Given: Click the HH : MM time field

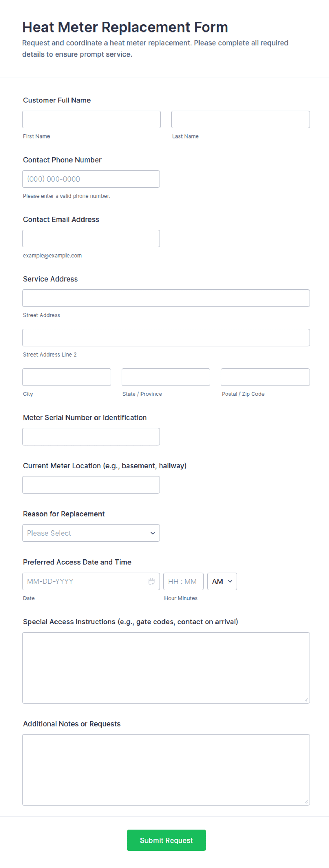Looking at the screenshot, I should 183,581.
